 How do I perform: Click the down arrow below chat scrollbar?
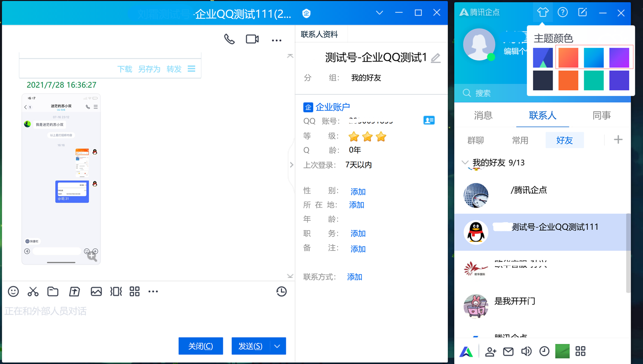pyautogui.click(x=290, y=276)
